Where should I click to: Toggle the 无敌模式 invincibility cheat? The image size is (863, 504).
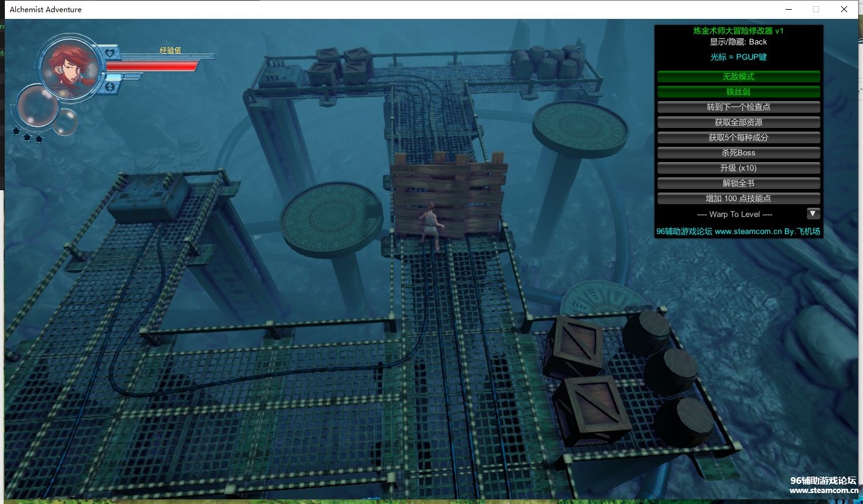pos(738,77)
